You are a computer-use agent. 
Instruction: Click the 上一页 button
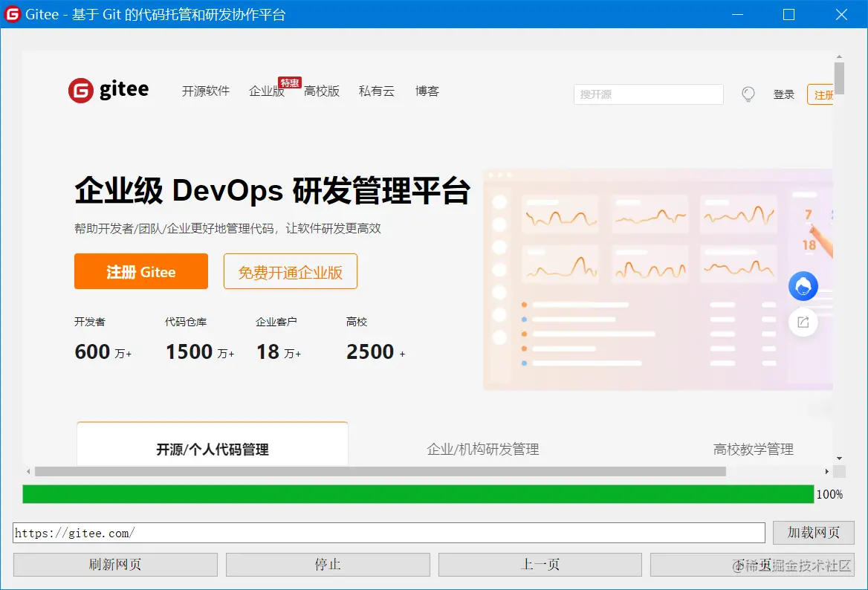(540, 565)
